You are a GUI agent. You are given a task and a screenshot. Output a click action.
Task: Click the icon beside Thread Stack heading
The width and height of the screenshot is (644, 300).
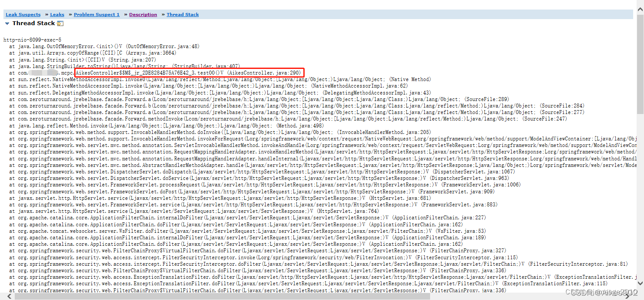click(60, 23)
